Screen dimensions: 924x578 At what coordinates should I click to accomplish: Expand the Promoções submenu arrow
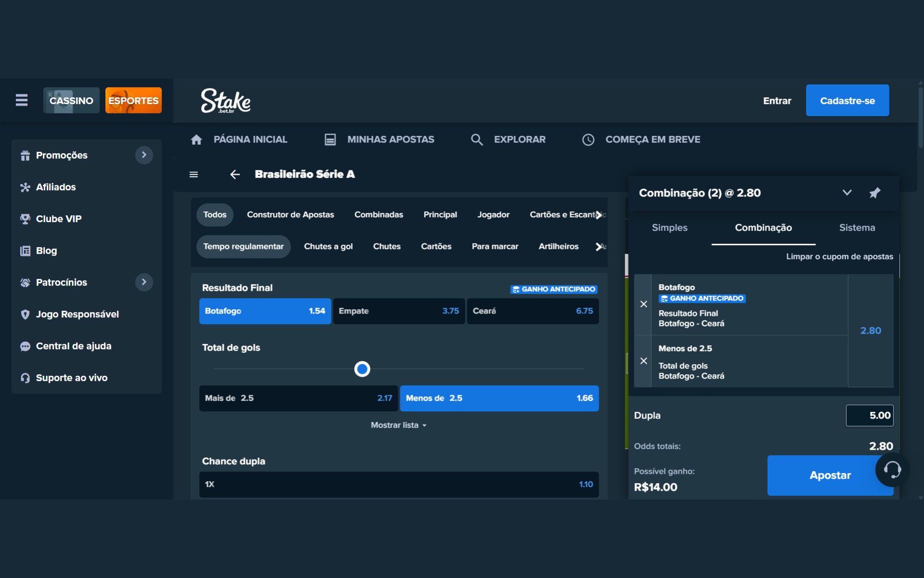tap(143, 155)
